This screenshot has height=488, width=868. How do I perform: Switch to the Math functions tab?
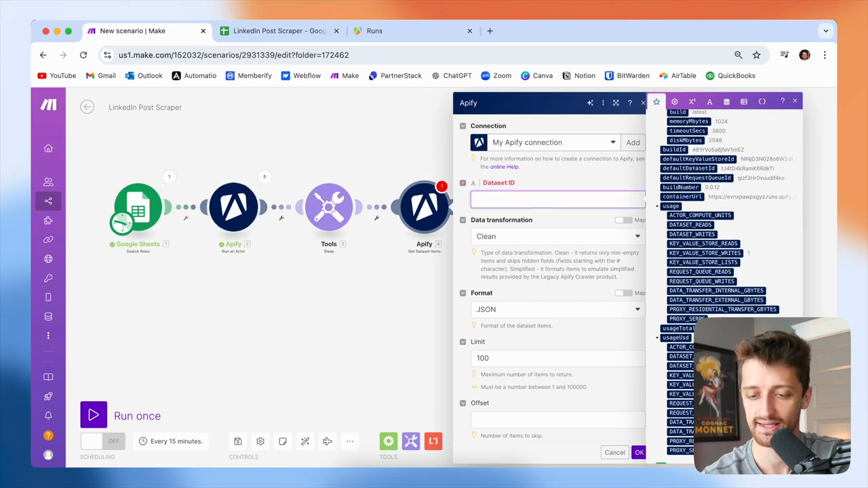[x=692, y=102]
